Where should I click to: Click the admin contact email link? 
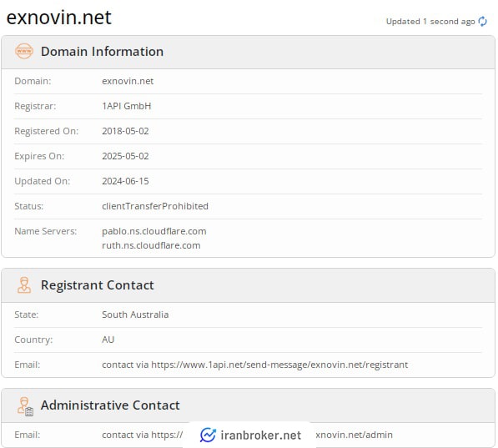[247, 435]
